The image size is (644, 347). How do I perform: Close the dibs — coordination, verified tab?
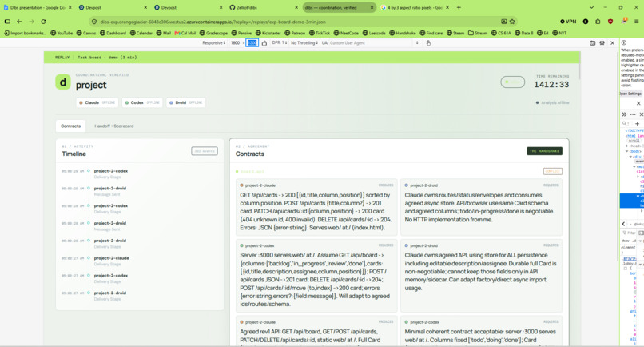click(372, 7)
